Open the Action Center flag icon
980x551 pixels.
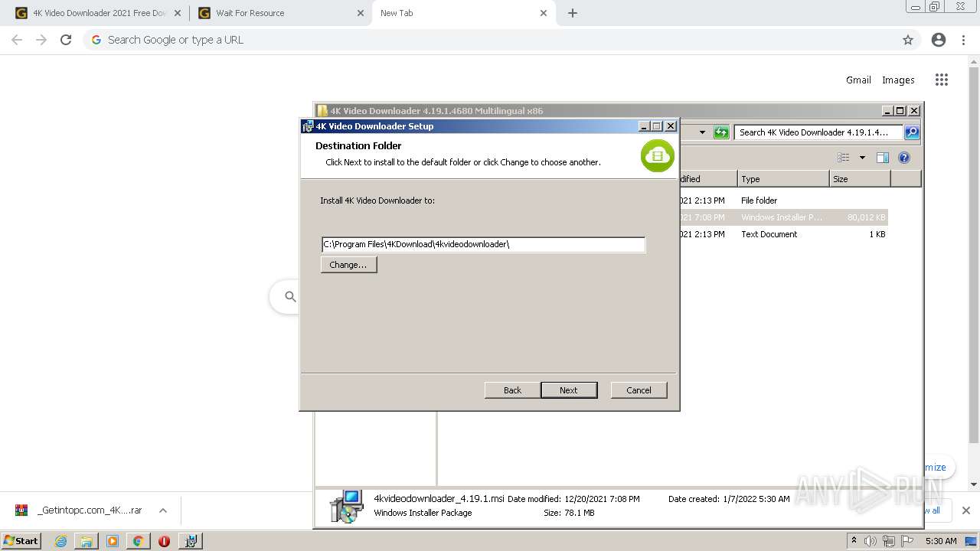pyautogui.click(x=906, y=541)
